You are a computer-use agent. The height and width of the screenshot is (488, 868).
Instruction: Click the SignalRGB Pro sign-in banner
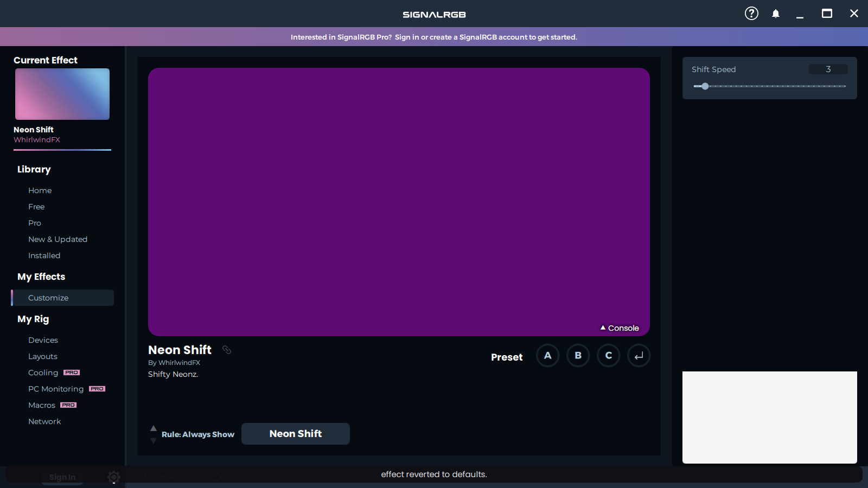[434, 37]
